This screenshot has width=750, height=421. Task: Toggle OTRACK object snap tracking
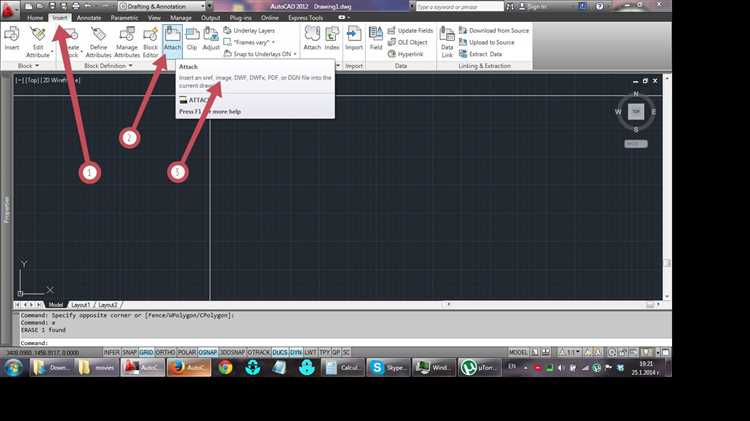pos(259,353)
